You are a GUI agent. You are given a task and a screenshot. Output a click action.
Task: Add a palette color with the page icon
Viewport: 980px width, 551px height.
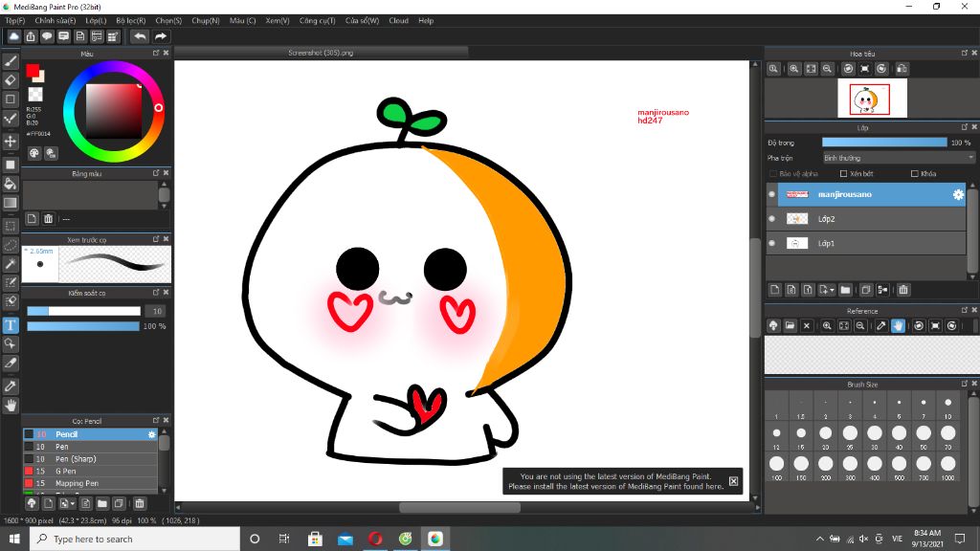coord(32,219)
